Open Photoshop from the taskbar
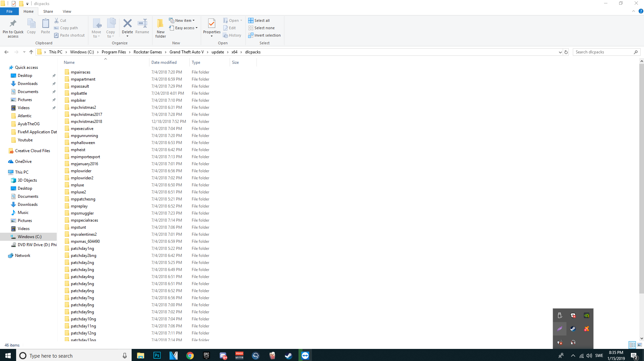The width and height of the screenshot is (644, 361). (157, 355)
